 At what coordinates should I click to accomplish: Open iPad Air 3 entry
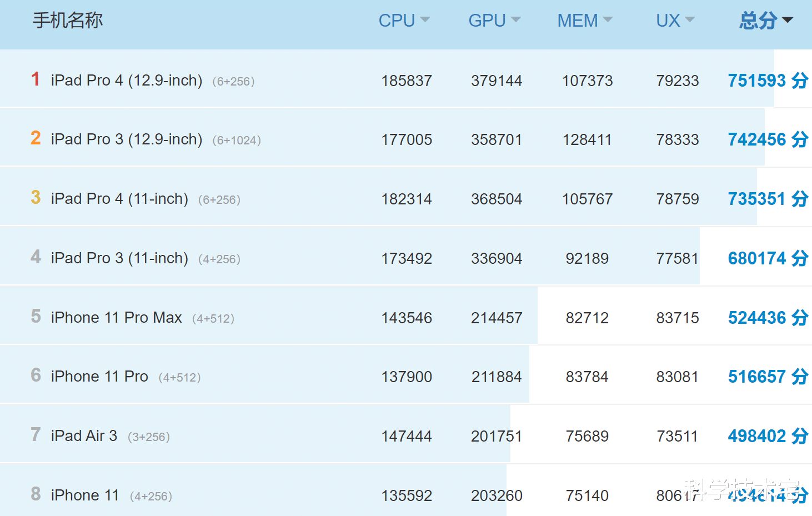84,436
